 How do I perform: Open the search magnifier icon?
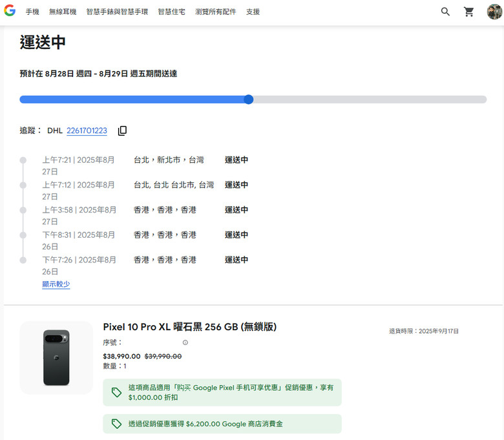(x=445, y=12)
